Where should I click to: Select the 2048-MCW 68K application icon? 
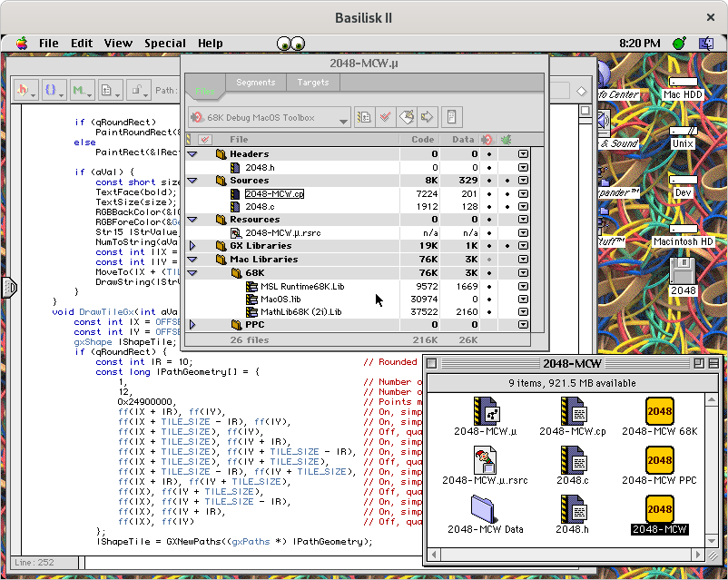(x=659, y=410)
